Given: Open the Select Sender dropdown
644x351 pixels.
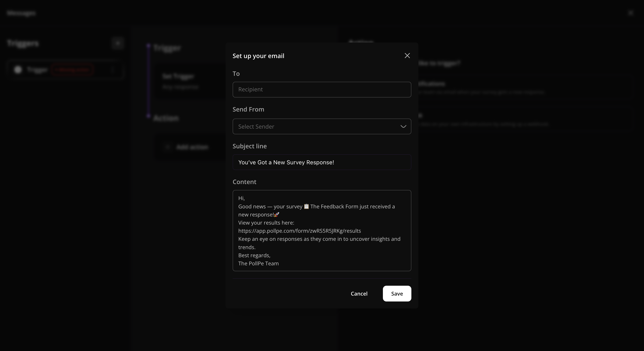Looking at the screenshot, I should (322, 126).
